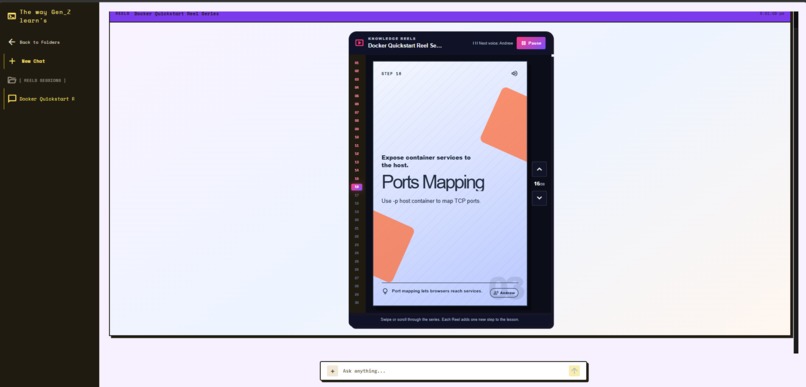Jump to step 17 in the reel timeline

pos(356,195)
